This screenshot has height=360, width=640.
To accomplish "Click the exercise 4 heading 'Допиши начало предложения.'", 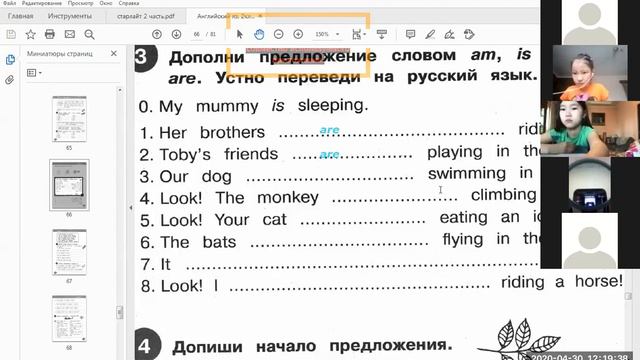I will tap(312, 346).
